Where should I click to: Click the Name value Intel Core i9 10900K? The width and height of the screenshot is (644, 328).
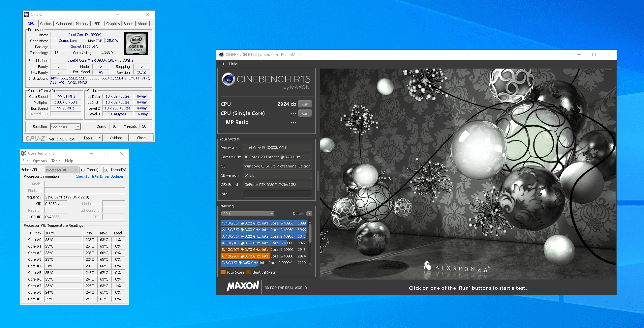pos(84,35)
